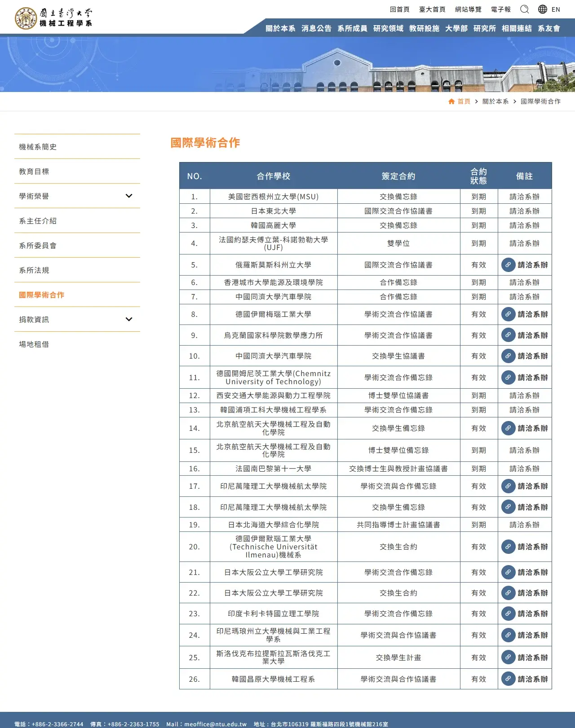Open link icon in row 21
Viewport: 575px width, 728px height.
point(508,572)
